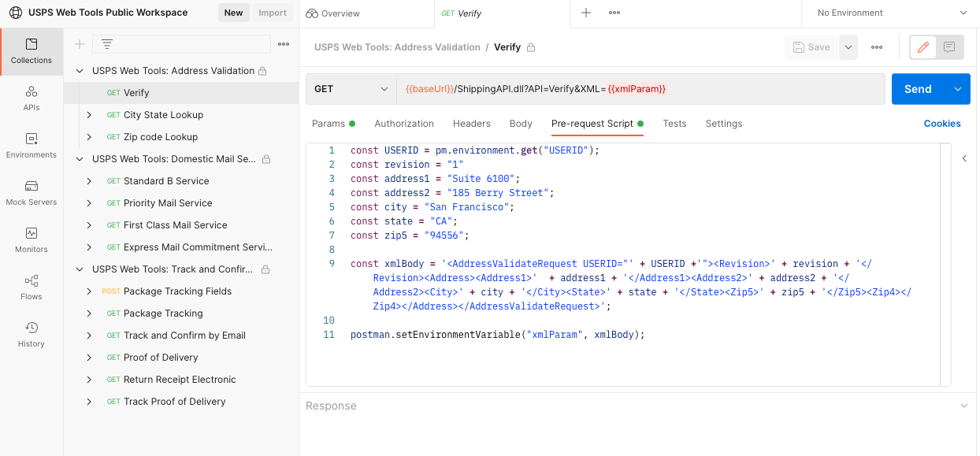Screen dimensions: 980x456
Task: Open the collection filter icon
Action: (x=107, y=44)
